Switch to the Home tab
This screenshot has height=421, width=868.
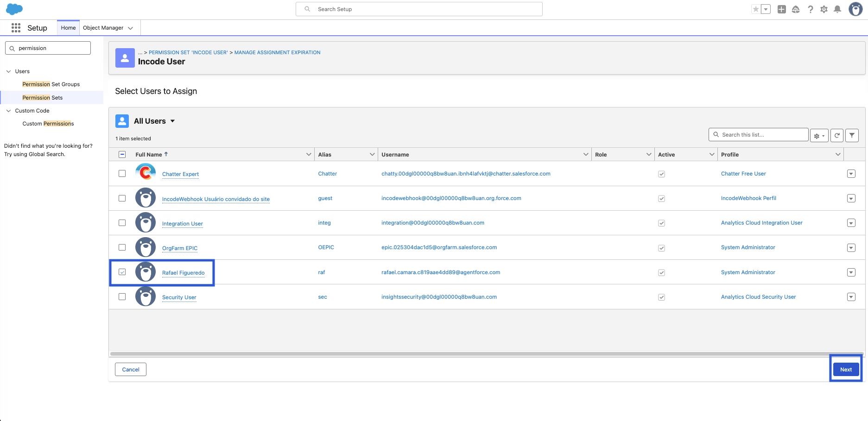pos(68,28)
